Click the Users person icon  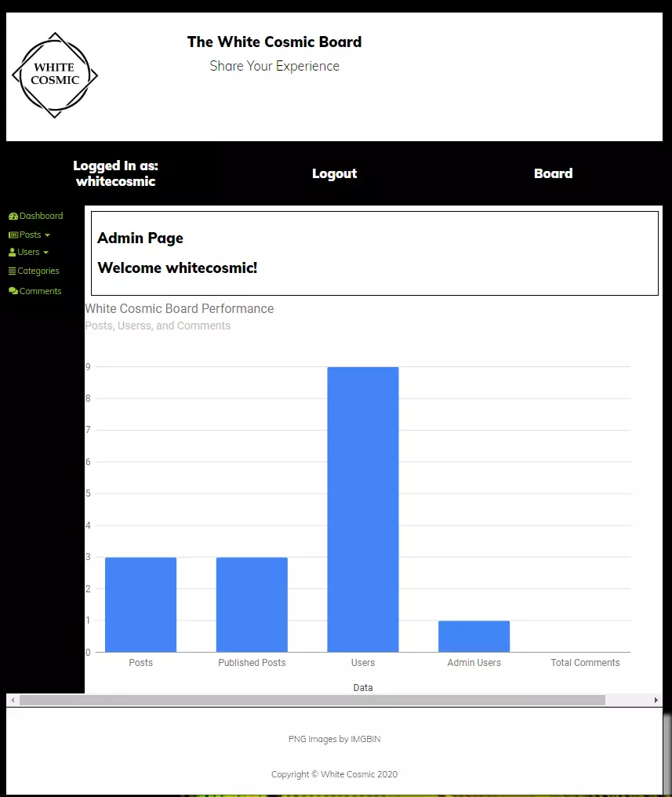(13, 253)
